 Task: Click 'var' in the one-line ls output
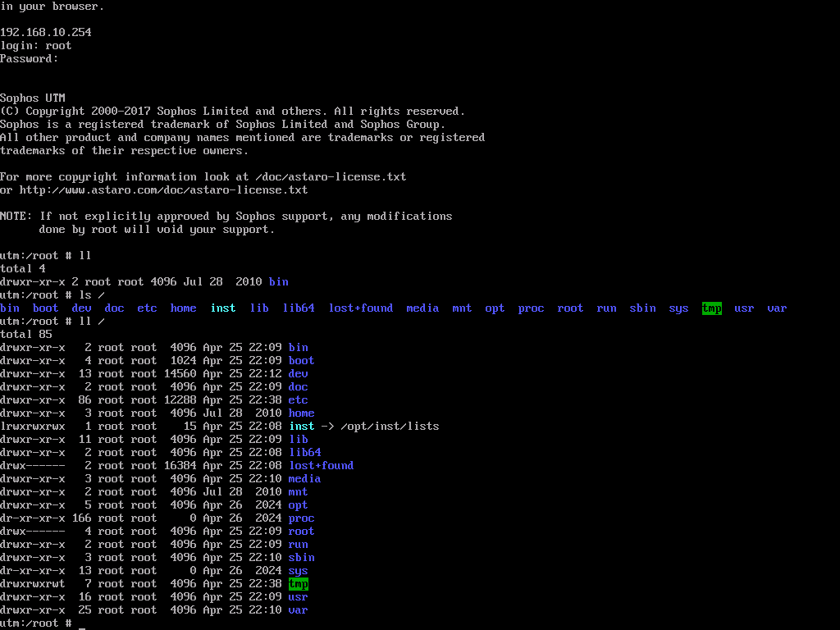777,308
